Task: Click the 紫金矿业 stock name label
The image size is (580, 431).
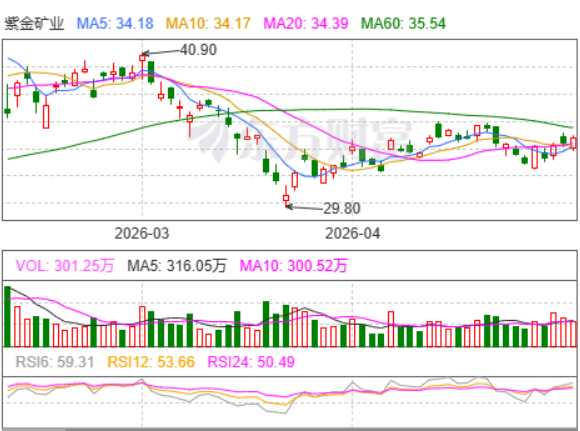Action: tap(34, 24)
